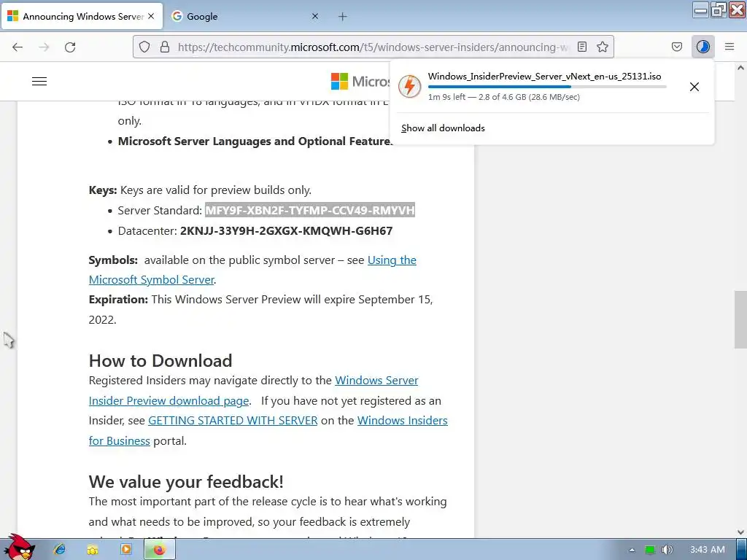This screenshot has height=560, width=747.
Task: Click the How to Download heading
Action: [160, 360]
